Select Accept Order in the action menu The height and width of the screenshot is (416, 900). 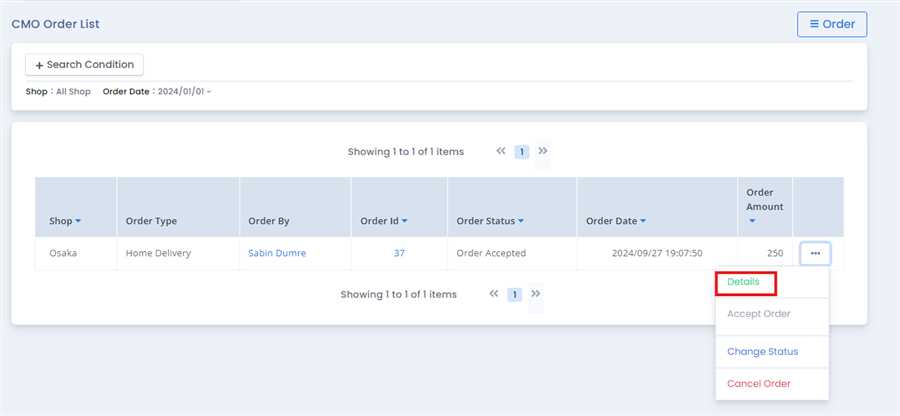point(758,314)
